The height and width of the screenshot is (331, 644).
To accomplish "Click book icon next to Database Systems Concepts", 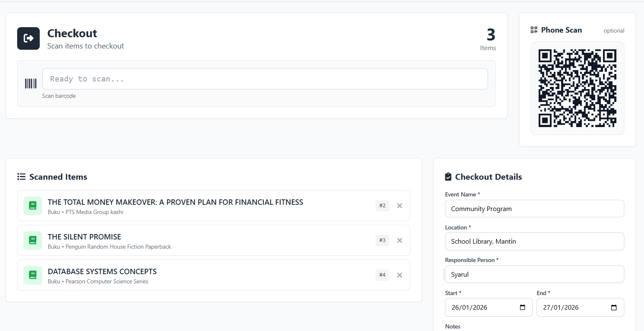I will tap(33, 275).
